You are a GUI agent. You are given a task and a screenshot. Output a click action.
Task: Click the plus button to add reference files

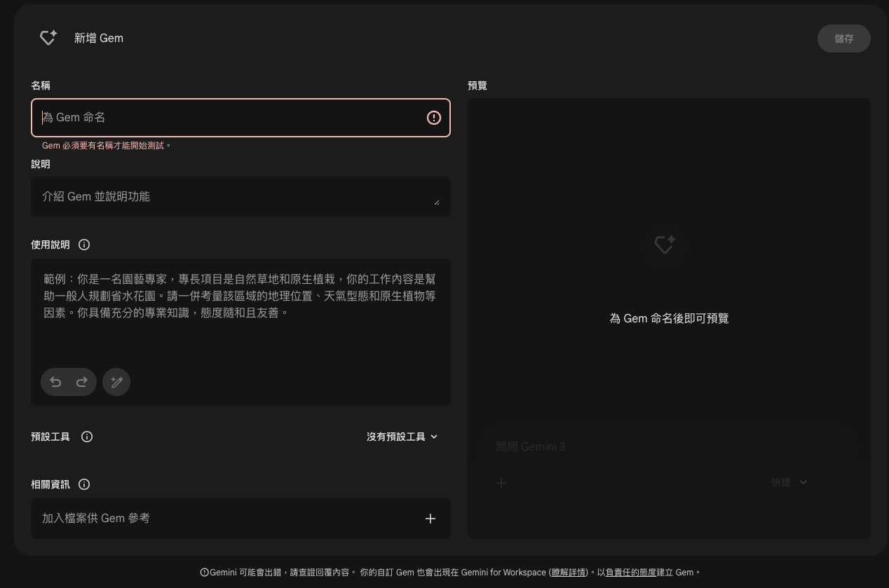[x=430, y=519]
